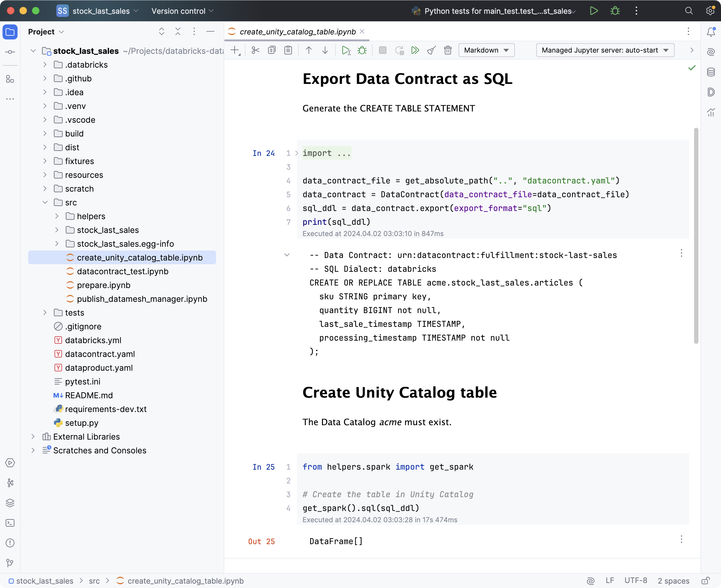The image size is (721, 588).
Task: Expand the src folder in project tree
Action: coord(45,202)
